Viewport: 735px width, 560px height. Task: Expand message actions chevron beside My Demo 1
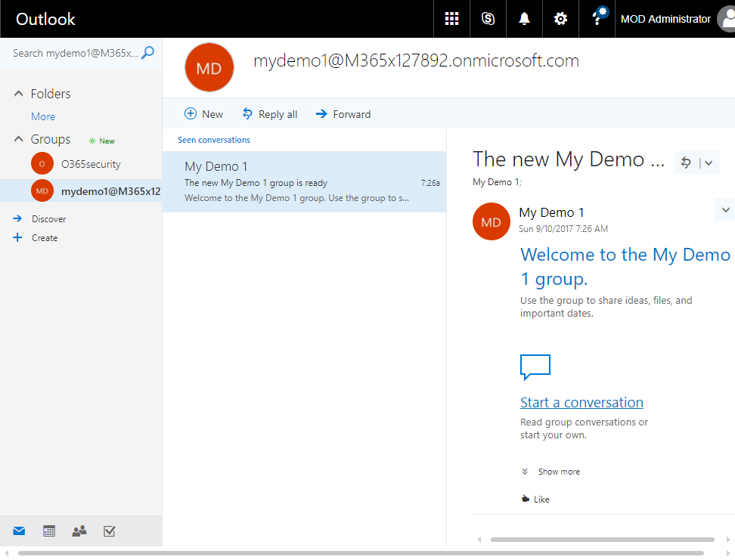725,210
